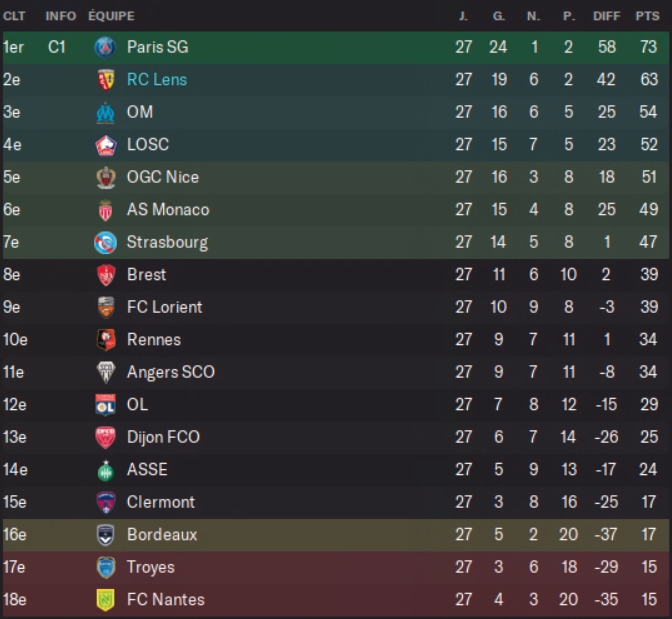Click the LOSC club crest
The width and height of the screenshot is (672, 619).
[105, 145]
